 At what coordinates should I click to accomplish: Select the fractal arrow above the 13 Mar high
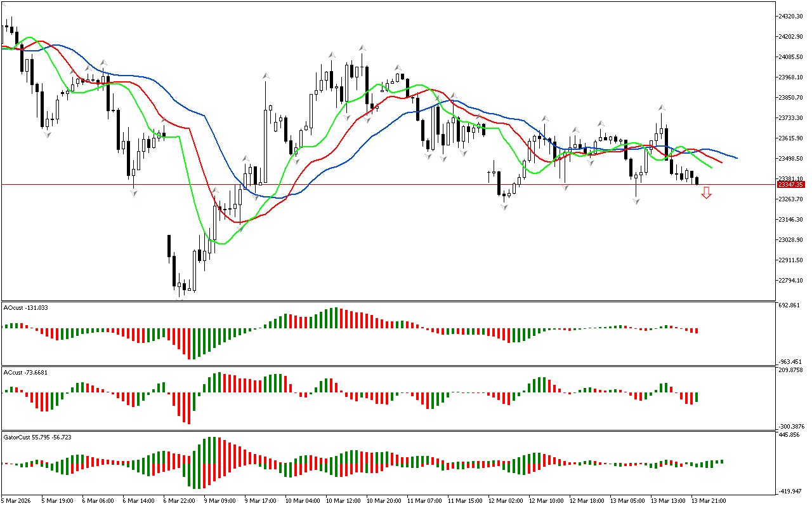[x=661, y=107]
